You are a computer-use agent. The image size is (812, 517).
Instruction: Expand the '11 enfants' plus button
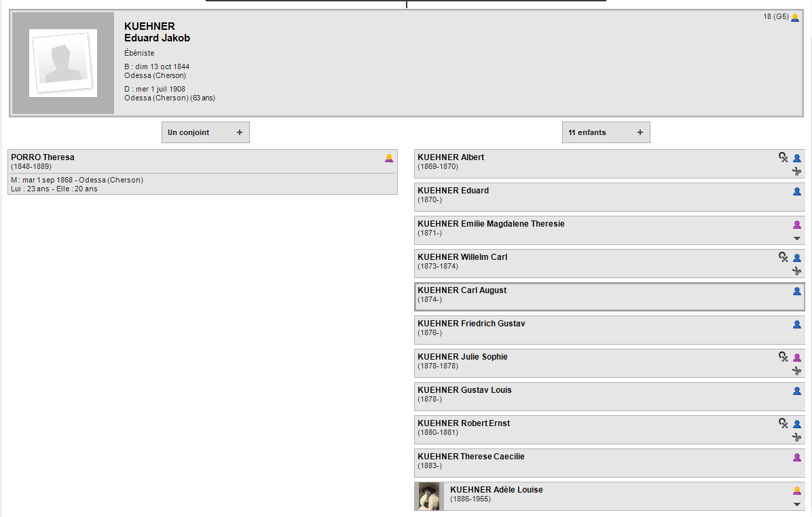(640, 132)
